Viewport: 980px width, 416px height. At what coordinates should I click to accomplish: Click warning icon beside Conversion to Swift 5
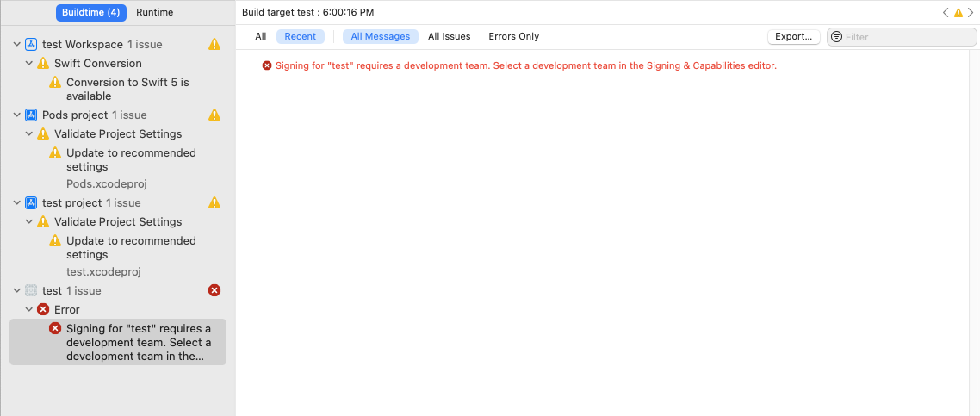pyautogui.click(x=55, y=82)
